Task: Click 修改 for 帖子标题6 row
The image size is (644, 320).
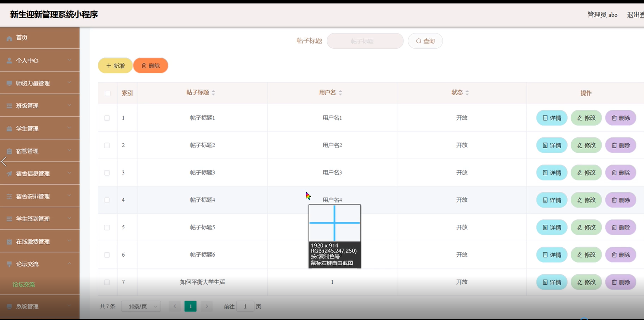Action: pyautogui.click(x=586, y=255)
